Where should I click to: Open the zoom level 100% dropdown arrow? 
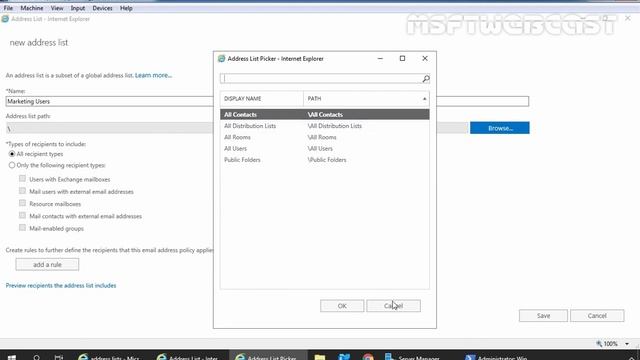pyautogui.click(x=627, y=344)
